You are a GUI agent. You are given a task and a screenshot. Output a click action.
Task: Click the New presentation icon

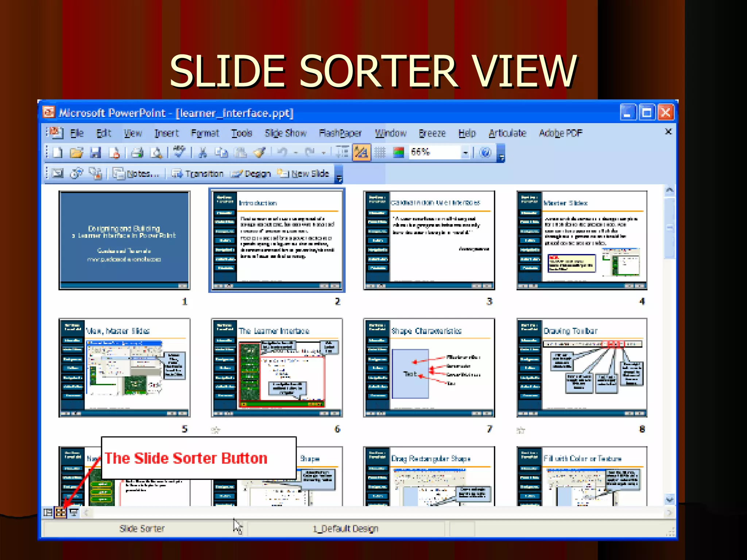coord(58,152)
